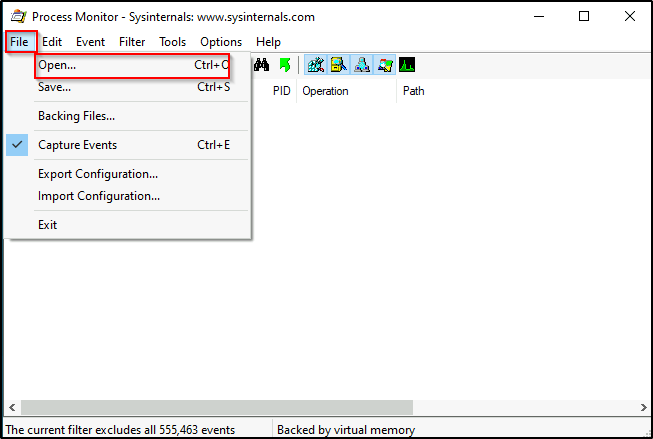
Task: Choose Export Configuration... entry
Action: 98,174
